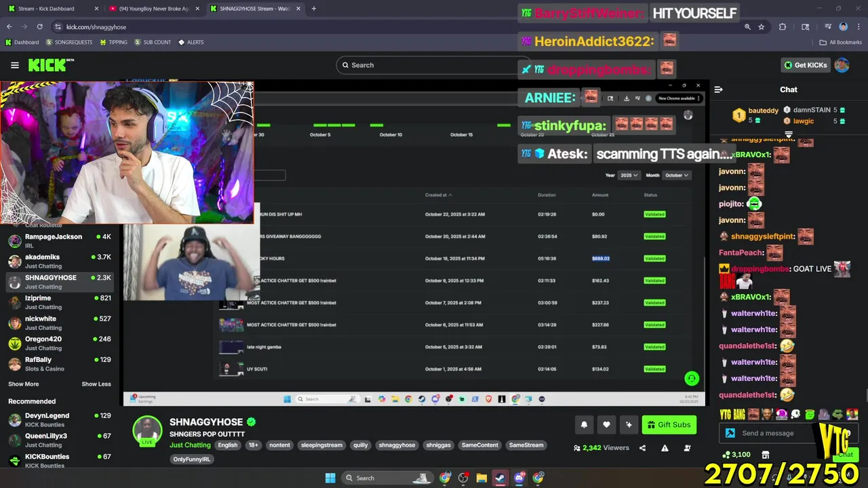Screen dimensions: 868x488
Task: Click Show More in sidebar
Action: (23, 384)
